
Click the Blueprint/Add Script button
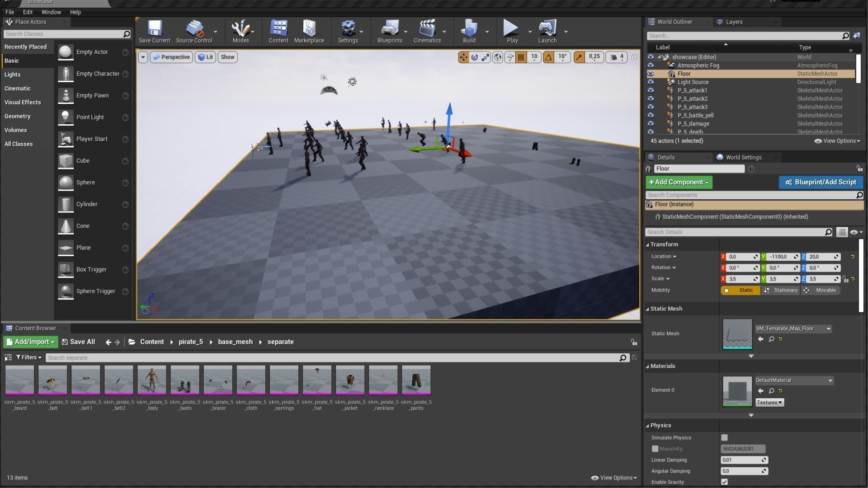click(821, 182)
